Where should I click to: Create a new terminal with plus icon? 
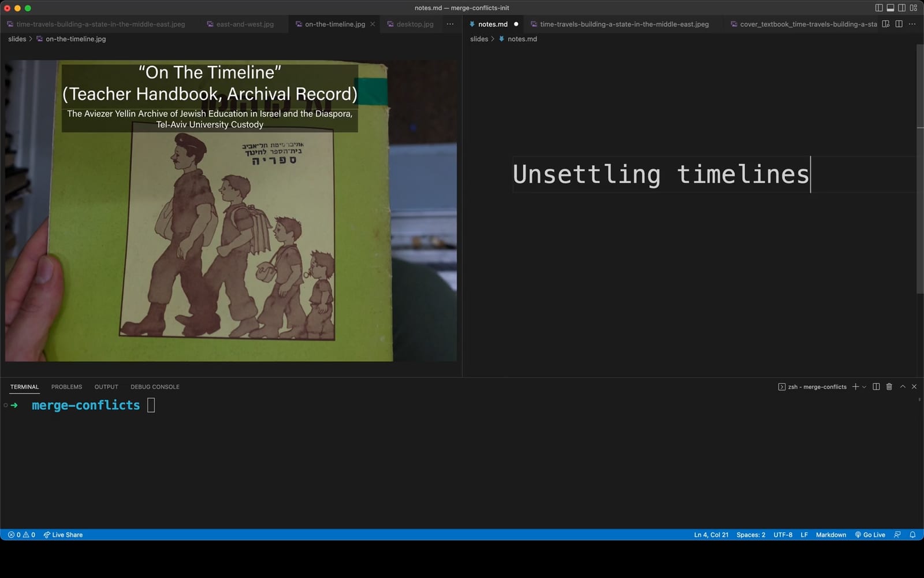point(855,387)
